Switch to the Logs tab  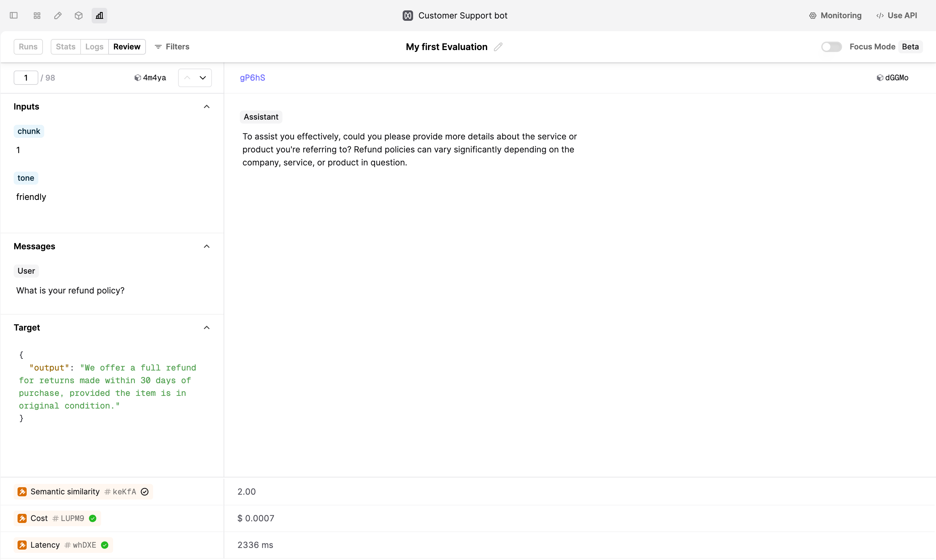click(x=94, y=47)
